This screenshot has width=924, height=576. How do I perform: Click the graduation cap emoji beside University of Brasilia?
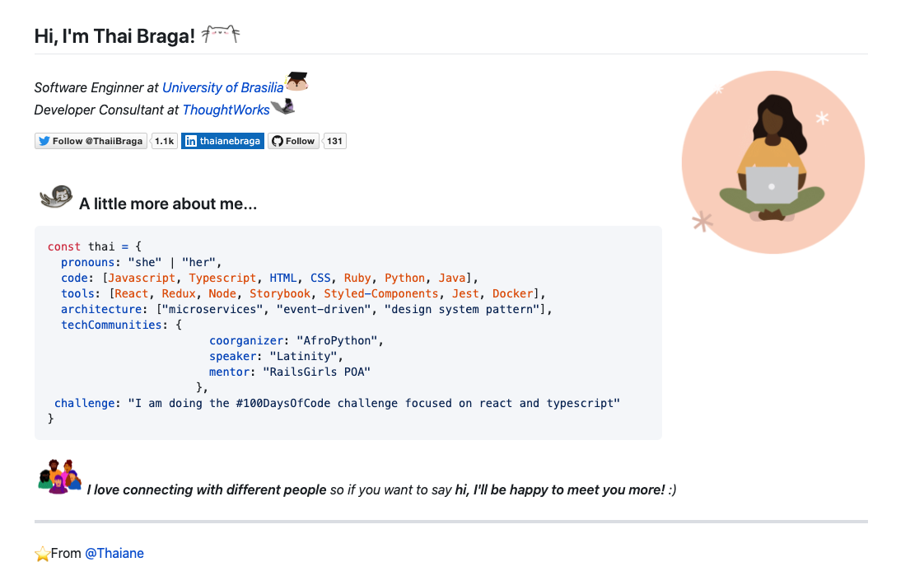(296, 81)
